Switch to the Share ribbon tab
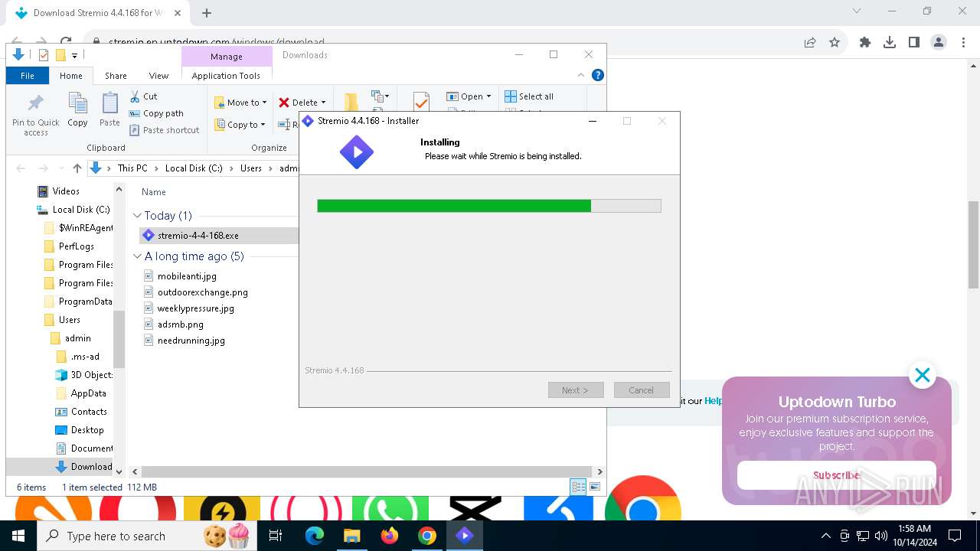This screenshot has width=980, height=551. coord(116,76)
